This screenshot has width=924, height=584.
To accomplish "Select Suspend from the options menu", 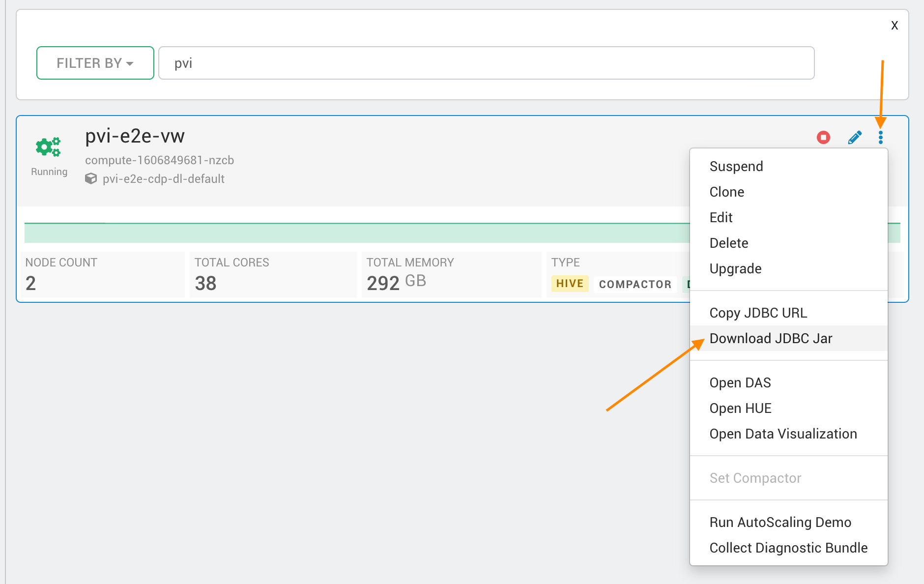I will click(x=736, y=166).
